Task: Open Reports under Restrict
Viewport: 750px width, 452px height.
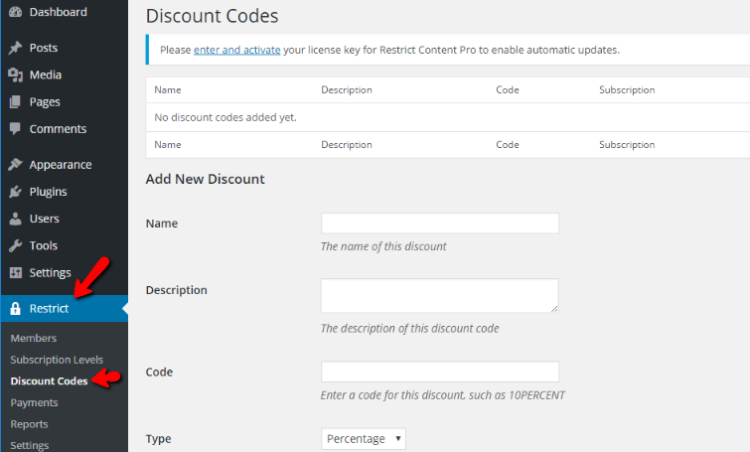Action: (x=29, y=424)
